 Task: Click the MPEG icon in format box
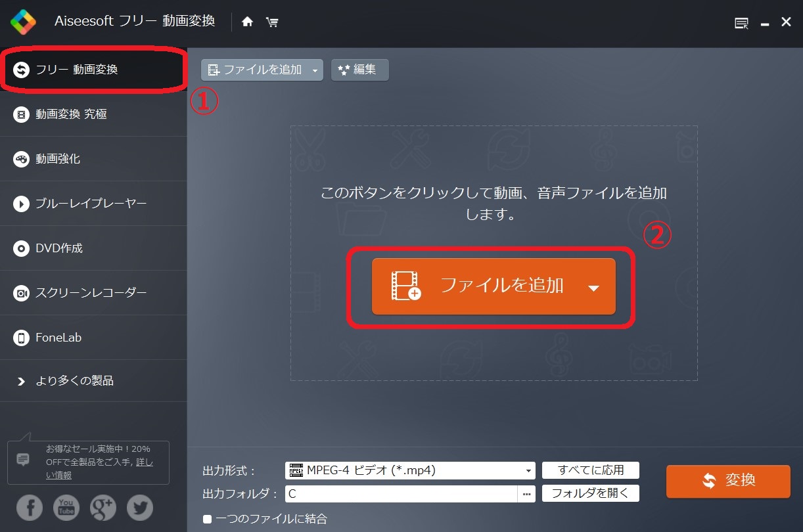pyautogui.click(x=296, y=470)
